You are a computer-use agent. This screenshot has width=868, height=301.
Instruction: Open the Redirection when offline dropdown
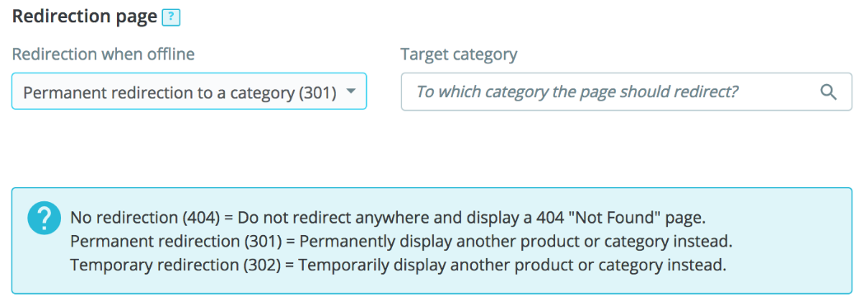click(189, 91)
